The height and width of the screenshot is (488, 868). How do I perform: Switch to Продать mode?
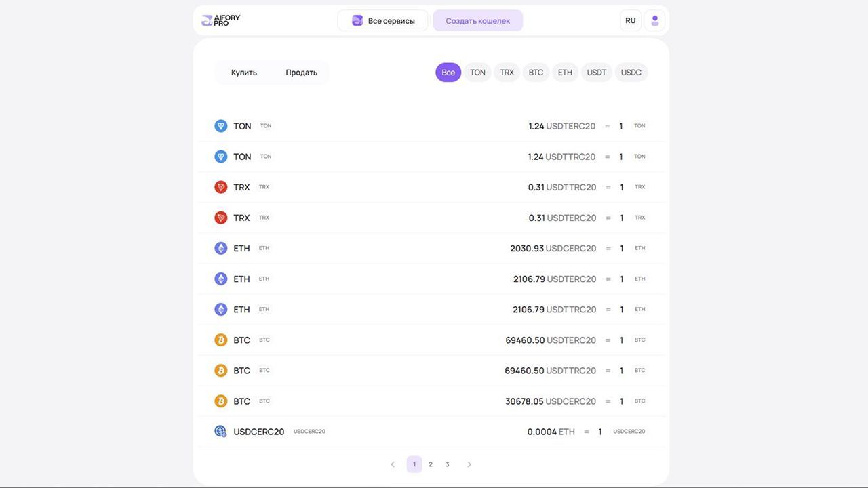(301, 73)
